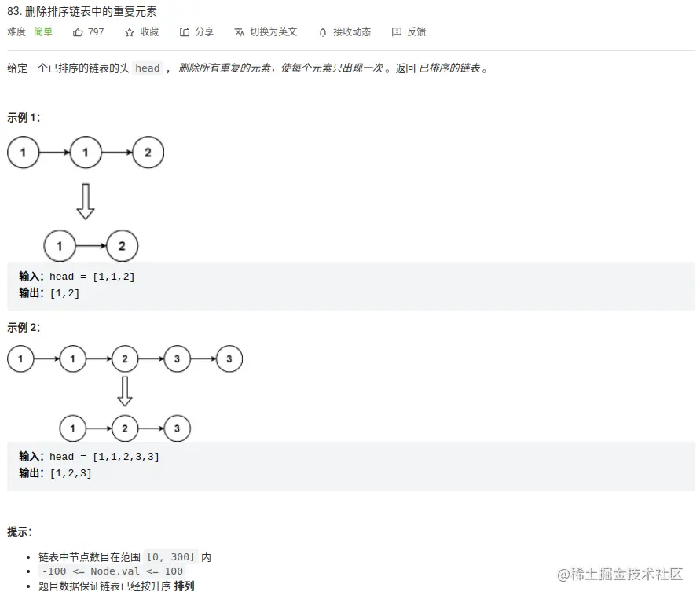This screenshot has height=599, width=700.
Task: Click the bell notification icon
Action: click(323, 32)
